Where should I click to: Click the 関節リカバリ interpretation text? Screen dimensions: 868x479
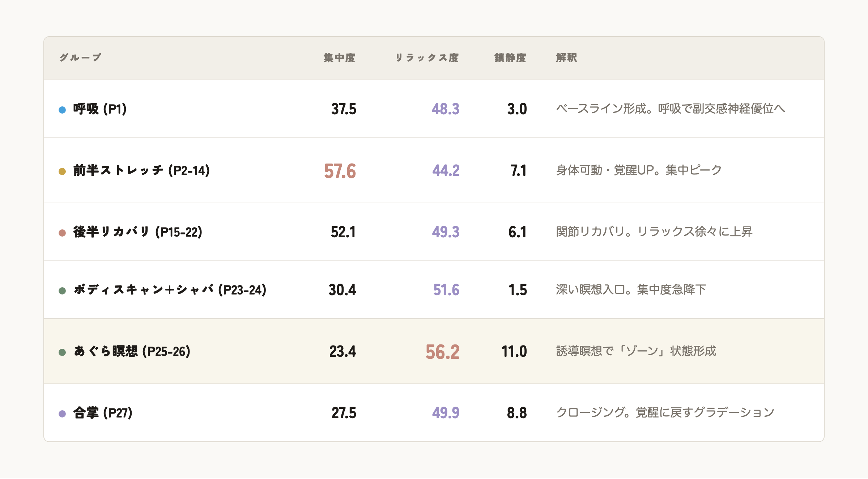tap(654, 232)
